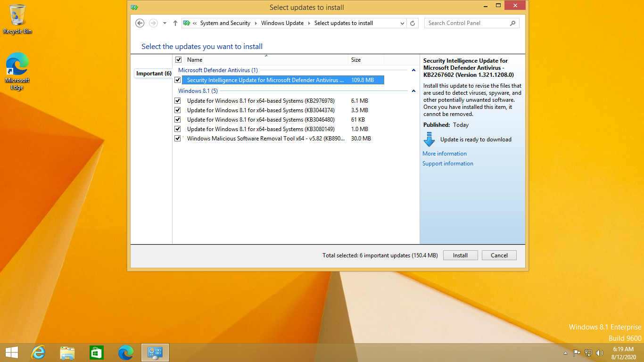The image size is (644, 362).
Task: Open the Recycle Bin desktop icon
Action: point(17,19)
